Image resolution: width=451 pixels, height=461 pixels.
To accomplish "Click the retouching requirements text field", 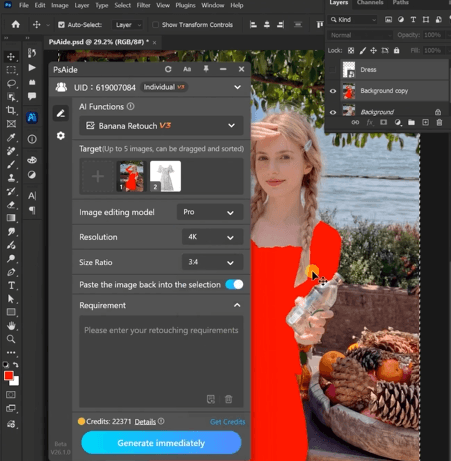I will point(161,362).
